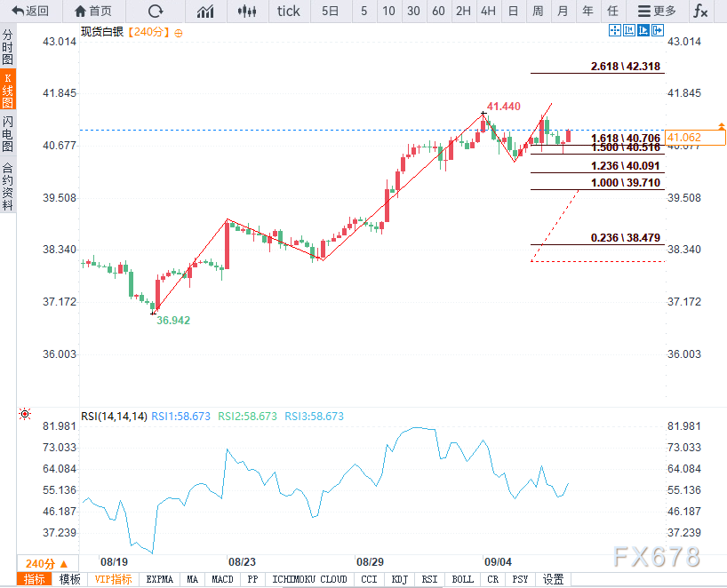Click the refresh icon in top toolbar
Viewport: 727px width, 588px height.
click(156, 12)
